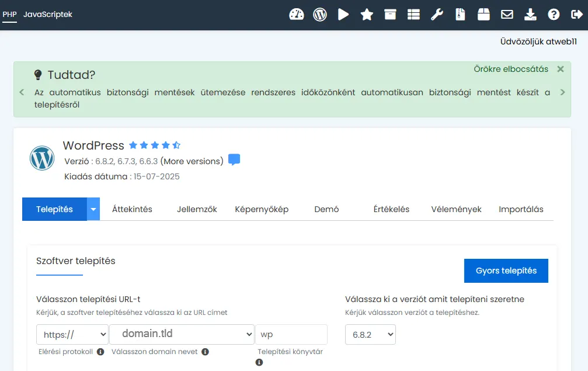
Task: Open the zipped file backups icon
Action: 460,15
